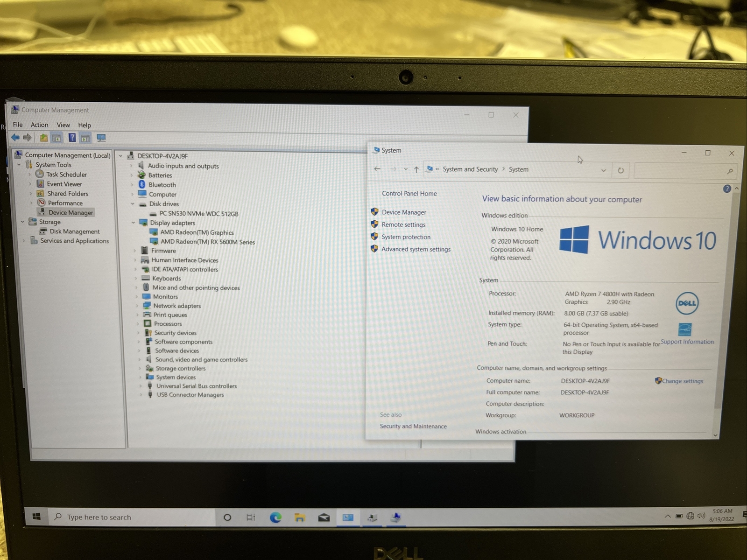This screenshot has height=560, width=747.
Task: Expand the Sound, video and game controllers category
Action: [139, 359]
